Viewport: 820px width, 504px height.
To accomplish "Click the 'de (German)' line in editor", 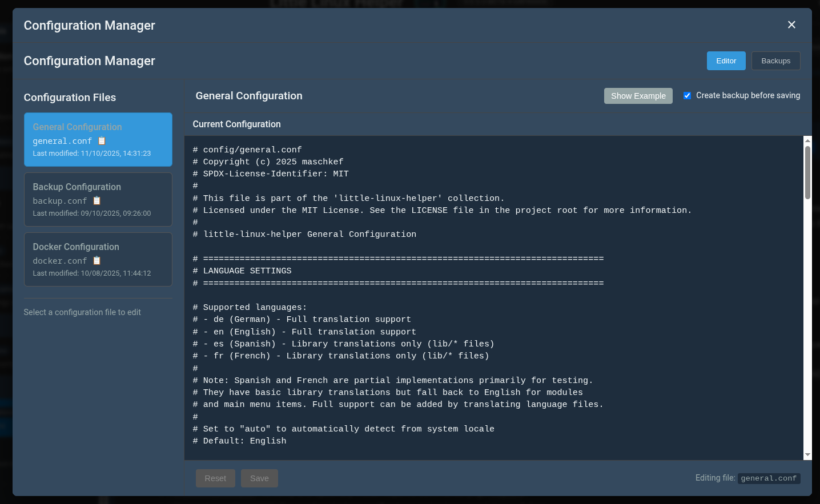I will [302, 319].
